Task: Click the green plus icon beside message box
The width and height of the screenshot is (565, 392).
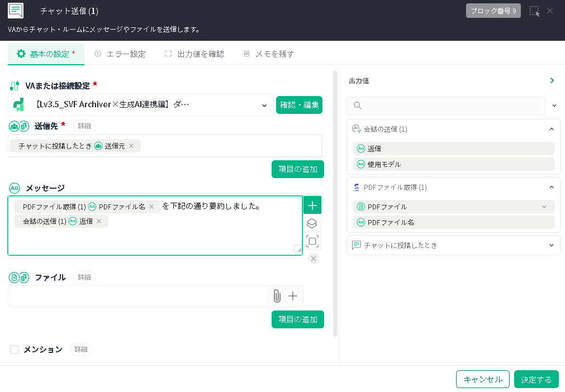Action: (x=312, y=205)
